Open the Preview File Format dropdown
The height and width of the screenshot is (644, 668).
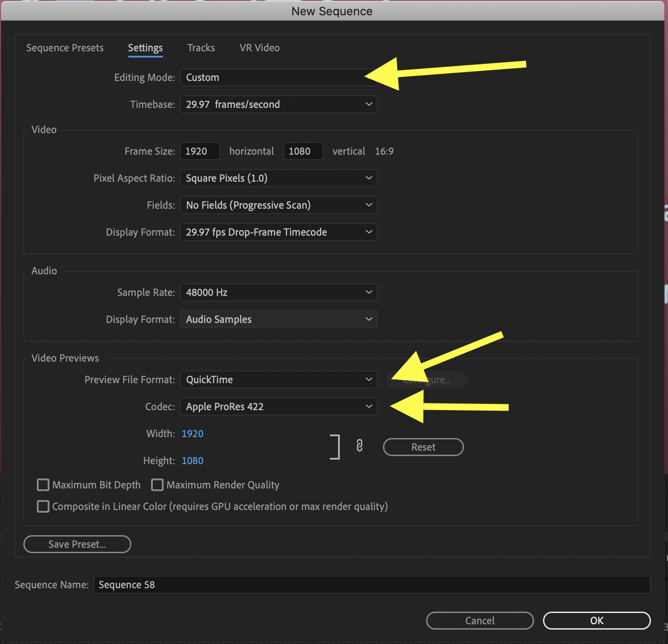tap(278, 380)
